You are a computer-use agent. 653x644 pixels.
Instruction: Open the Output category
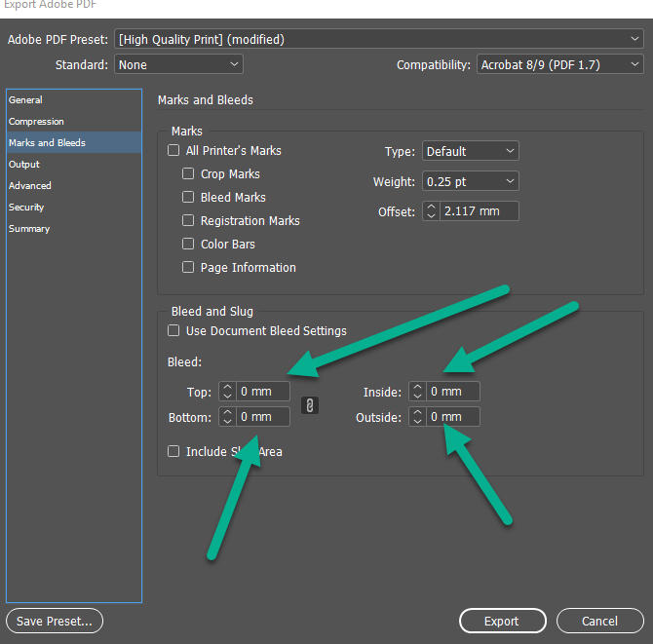click(74, 164)
